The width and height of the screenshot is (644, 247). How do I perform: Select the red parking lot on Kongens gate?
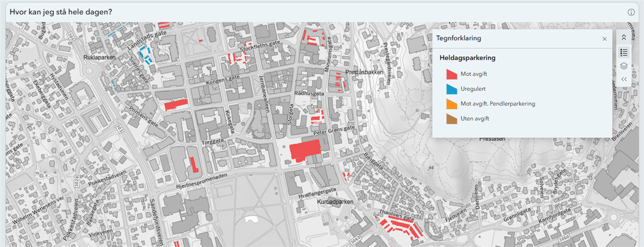tap(176, 104)
